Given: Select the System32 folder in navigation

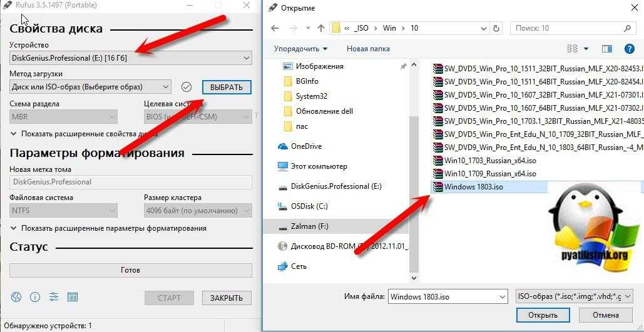Looking at the screenshot, I should [x=311, y=96].
